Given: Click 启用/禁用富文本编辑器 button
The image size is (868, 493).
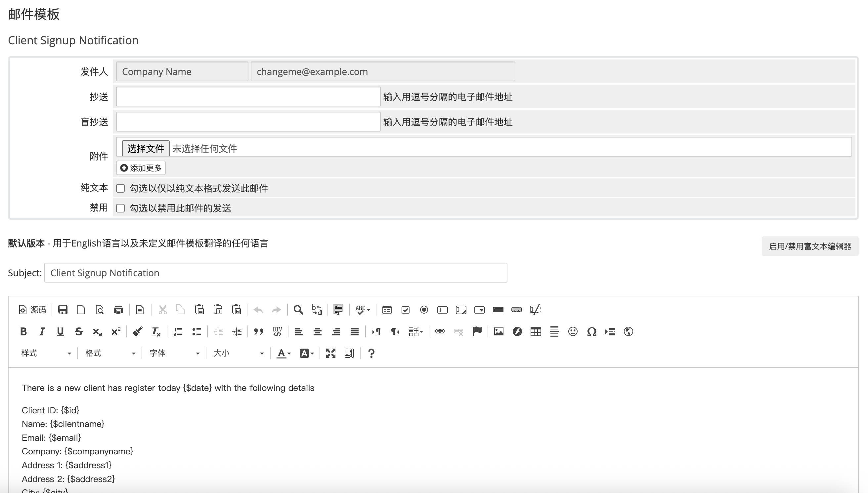Looking at the screenshot, I should click(x=810, y=246).
